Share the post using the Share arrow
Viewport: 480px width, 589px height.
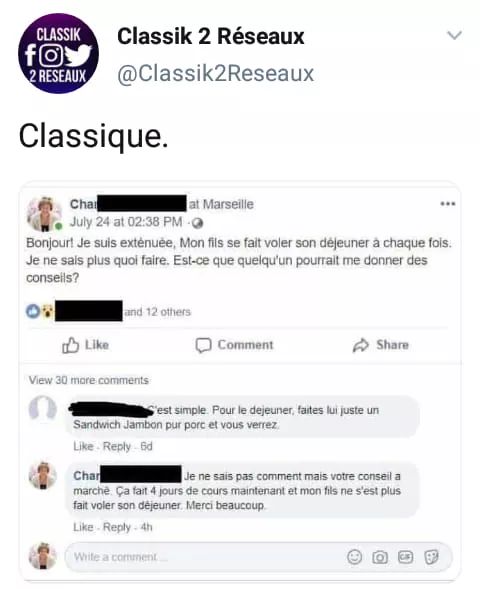pos(380,345)
